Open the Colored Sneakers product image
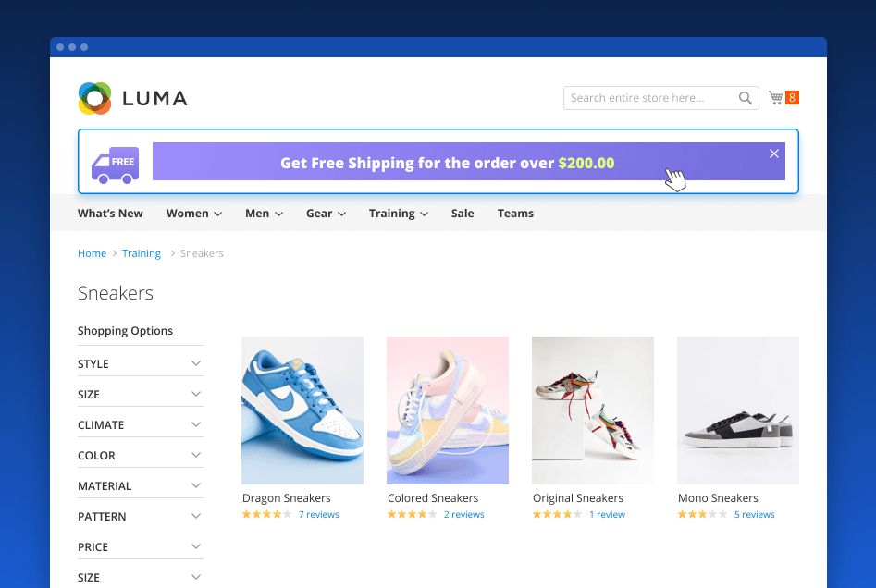 447,410
